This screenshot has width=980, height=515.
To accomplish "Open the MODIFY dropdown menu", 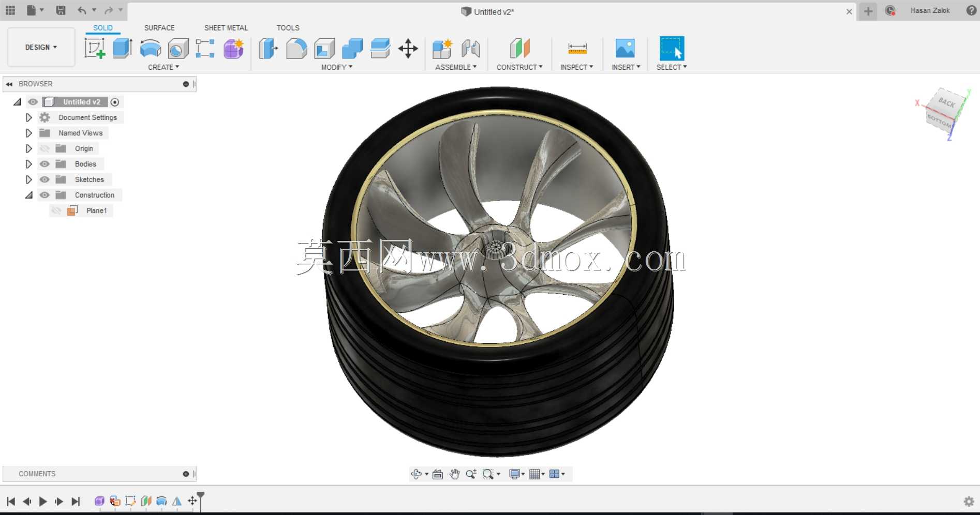I will tap(337, 67).
